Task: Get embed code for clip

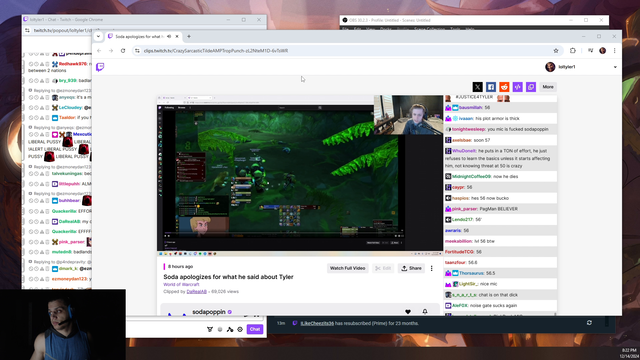Action: tap(518, 87)
